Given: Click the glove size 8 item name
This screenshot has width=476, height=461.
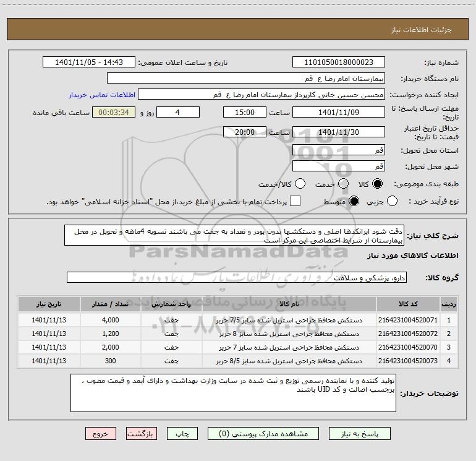Looking at the screenshot, I should [289, 334].
